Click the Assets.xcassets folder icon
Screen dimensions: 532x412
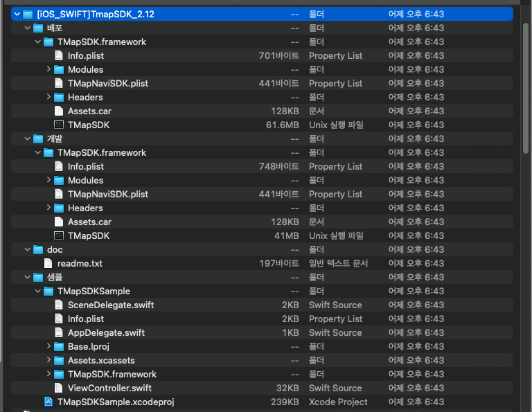pyautogui.click(x=59, y=361)
